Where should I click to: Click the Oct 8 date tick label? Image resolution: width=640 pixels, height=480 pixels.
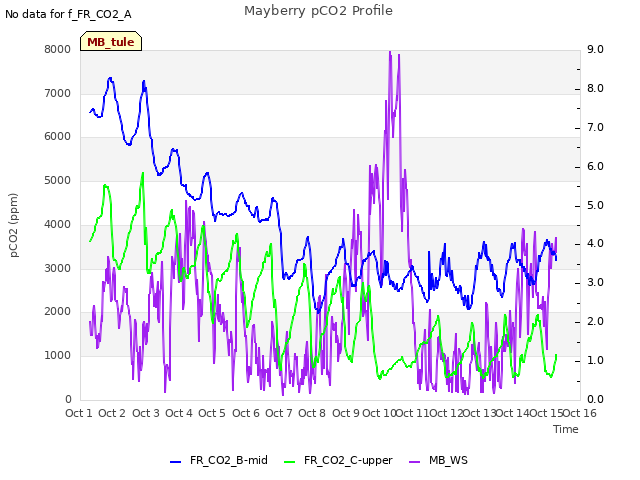click(312, 413)
